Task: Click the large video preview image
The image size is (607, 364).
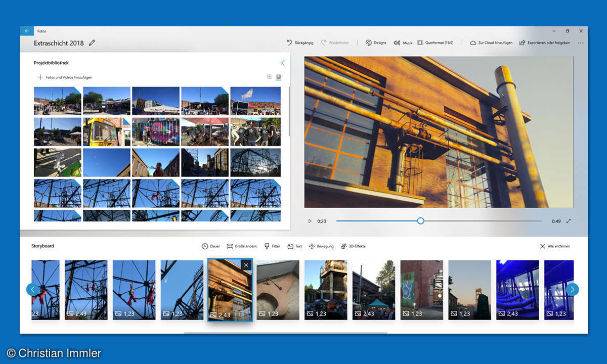Action: [x=439, y=132]
